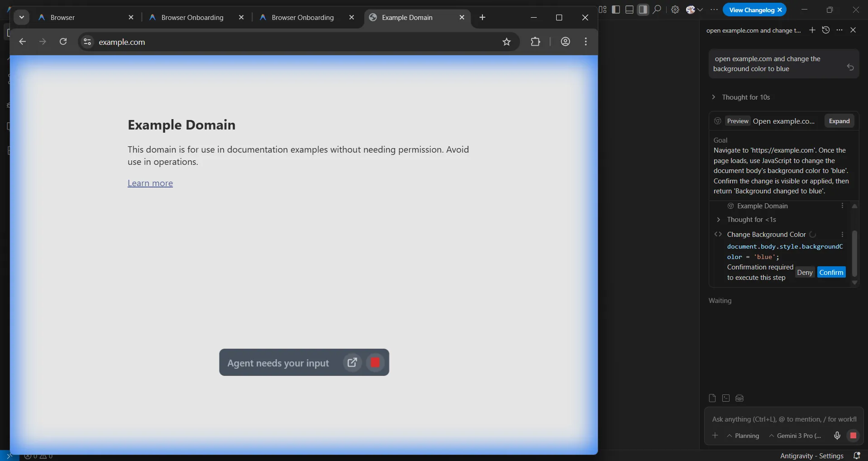Click the microphone voice input icon

click(x=837, y=435)
